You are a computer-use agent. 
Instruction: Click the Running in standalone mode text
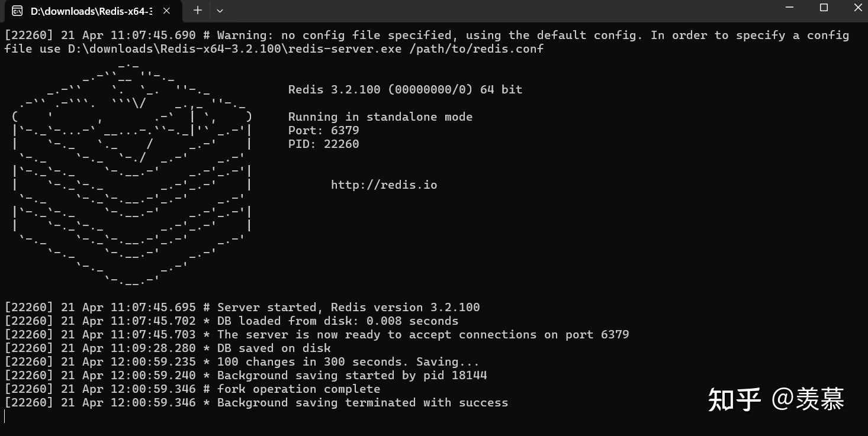pos(380,117)
